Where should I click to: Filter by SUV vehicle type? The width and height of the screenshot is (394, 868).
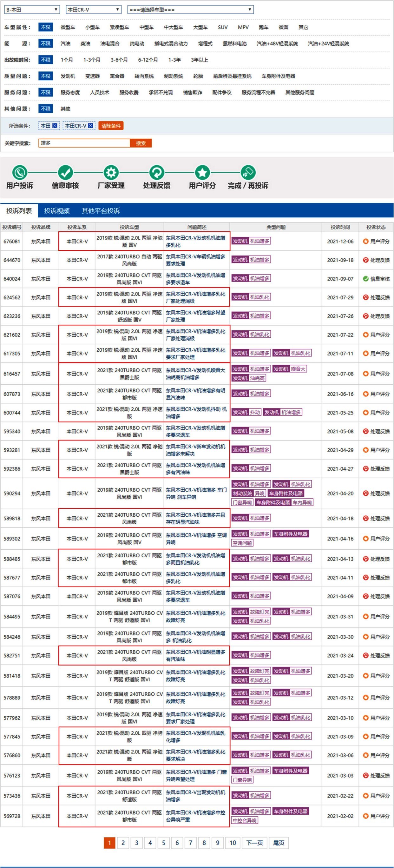tap(223, 27)
